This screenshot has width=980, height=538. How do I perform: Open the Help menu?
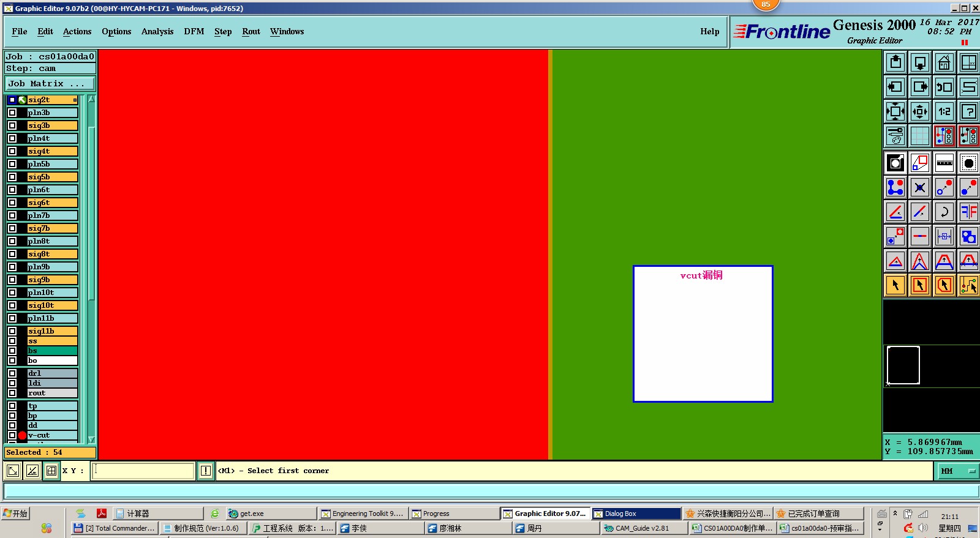(710, 31)
